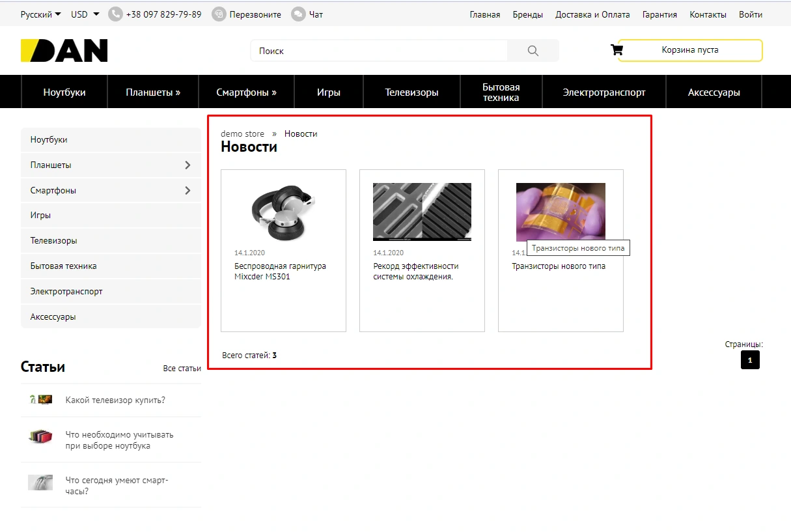Click the phone handset icon in top bar
The width and height of the screenshot is (791, 532).
[x=115, y=14]
